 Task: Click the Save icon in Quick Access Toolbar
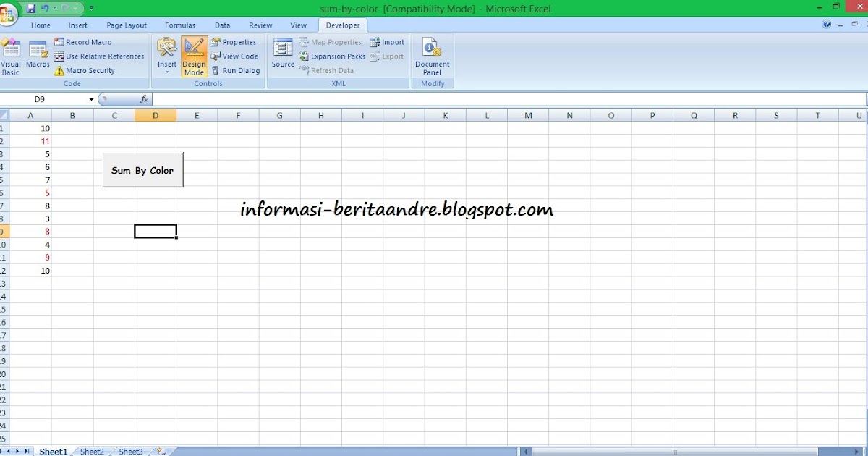31,9
